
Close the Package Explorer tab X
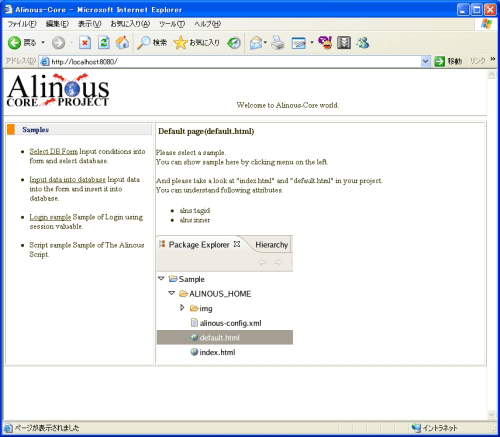[x=237, y=244]
